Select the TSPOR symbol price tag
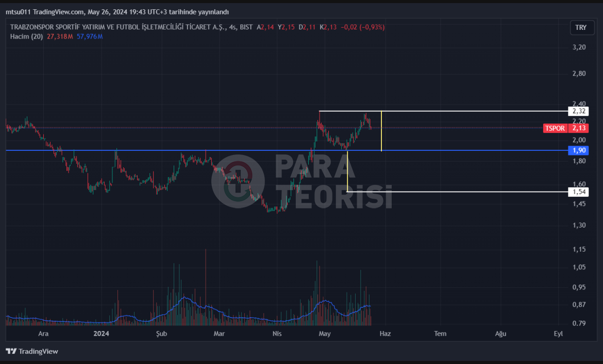 click(555, 128)
